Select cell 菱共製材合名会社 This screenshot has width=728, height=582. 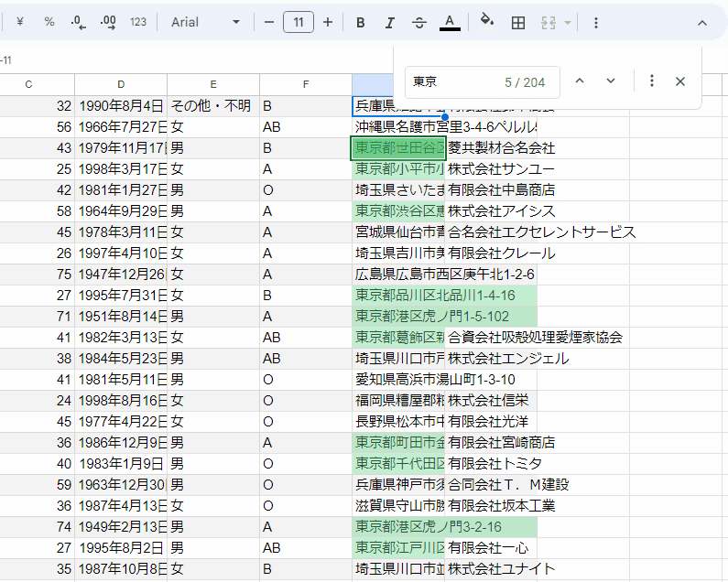(x=491, y=148)
